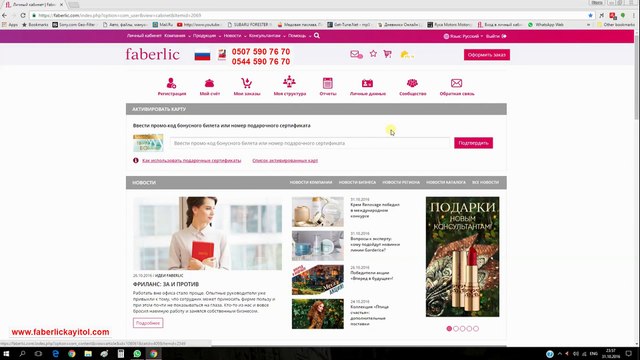Open the gift certificates usage link
Viewport: 640px width, 360px height.
pyautogui.click(x=191, y=160)
